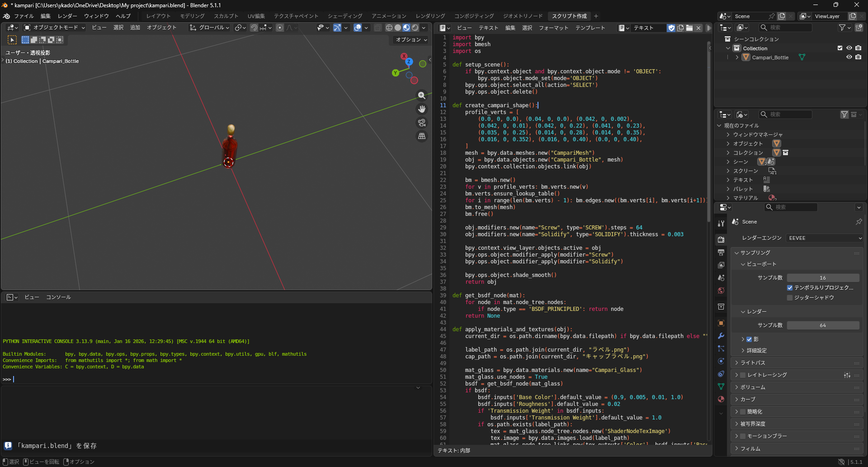Image resolution: width=868 pixels, height=467 pixels.
Task: Open Template (テンプレート) menu in text editor
Action: pyautogui.click(x=590, y=28)
